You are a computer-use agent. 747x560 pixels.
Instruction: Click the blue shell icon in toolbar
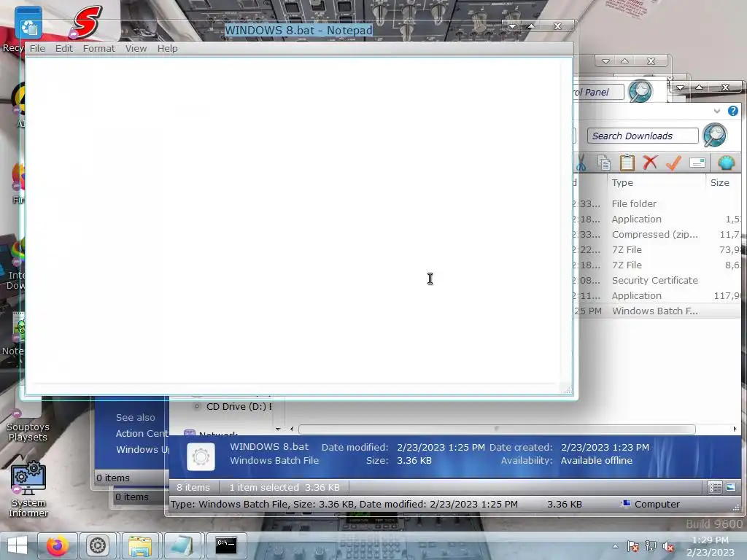pos(726,163)
